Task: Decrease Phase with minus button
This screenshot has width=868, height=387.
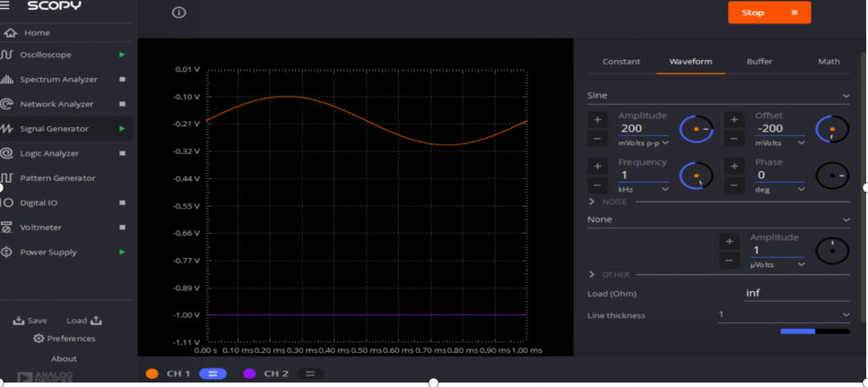Action: (734, 185)
